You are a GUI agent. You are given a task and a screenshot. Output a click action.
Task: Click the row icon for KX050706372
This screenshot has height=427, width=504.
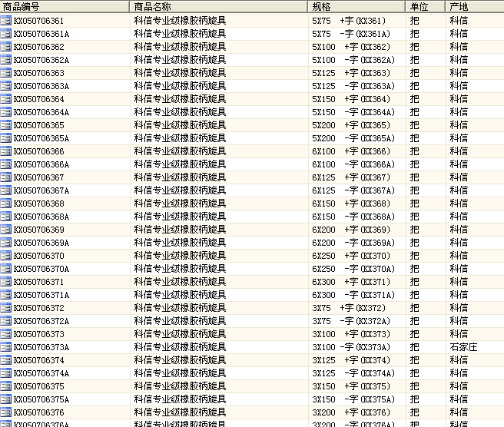pyautogui.click(x=6, y=308)
